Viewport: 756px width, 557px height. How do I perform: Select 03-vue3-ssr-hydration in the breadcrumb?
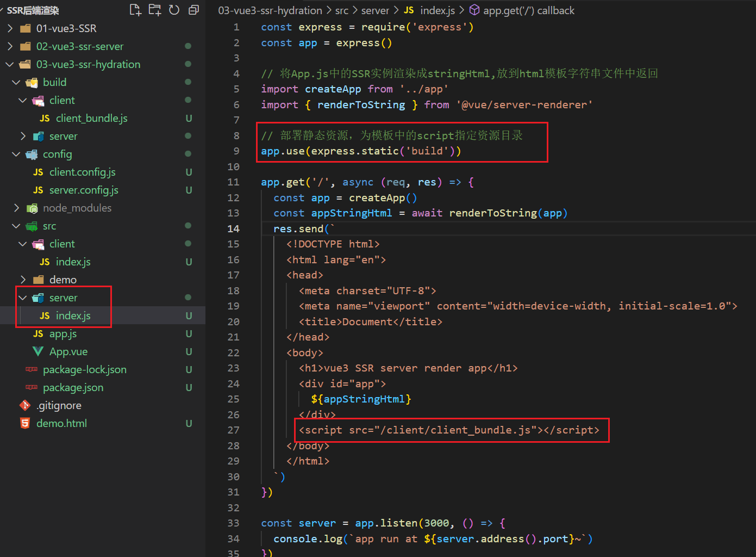(x=270, y=10)
